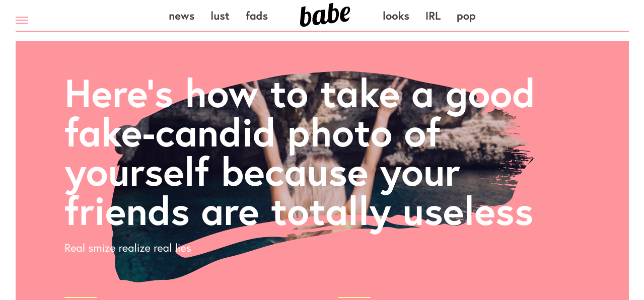Click the babe logo
This screenshot has width=644, height=300.
coord(325,15)
